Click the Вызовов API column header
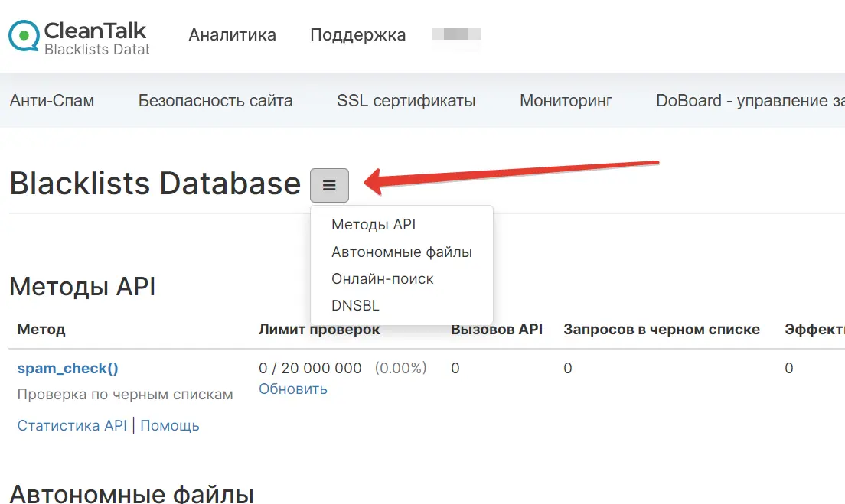845x504 pixels. (x=497, y=329)
